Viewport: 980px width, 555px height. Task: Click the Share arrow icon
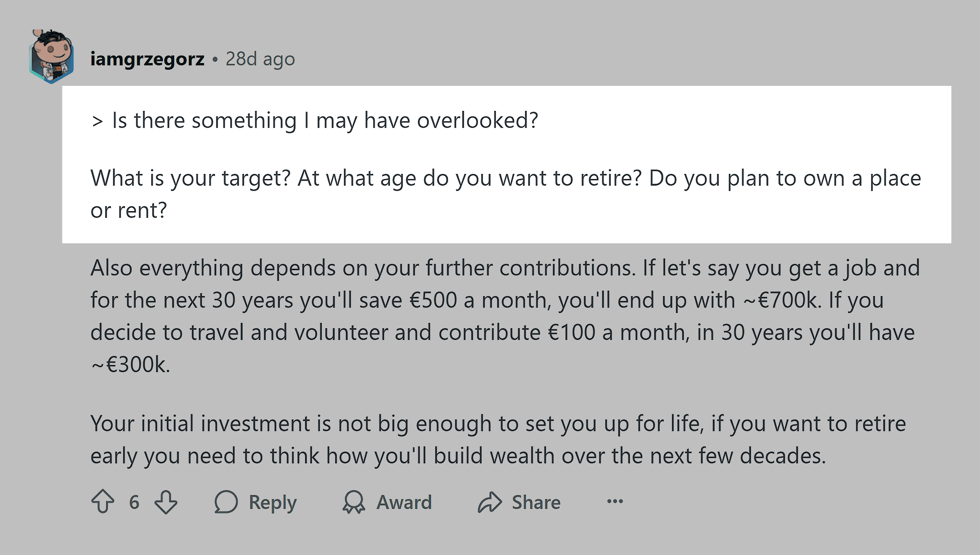(x=490, y=502)
